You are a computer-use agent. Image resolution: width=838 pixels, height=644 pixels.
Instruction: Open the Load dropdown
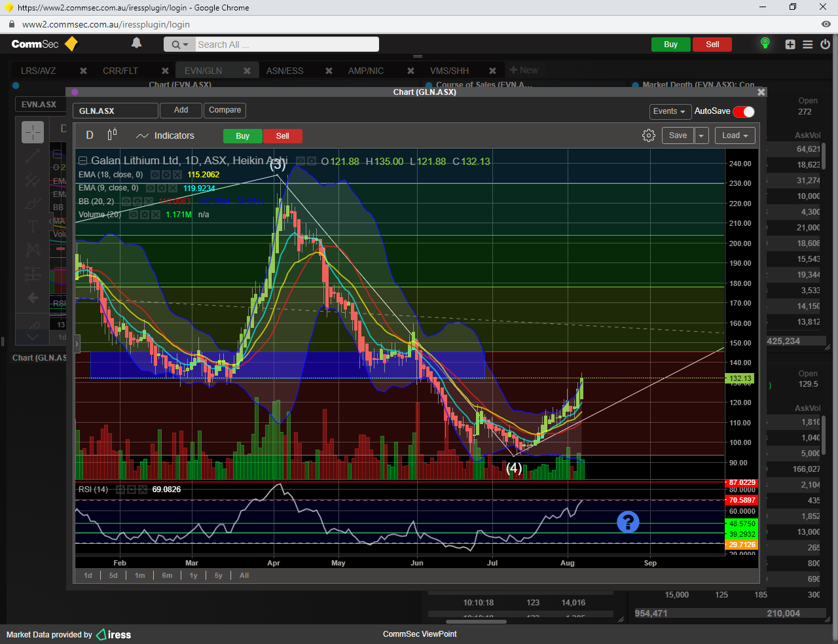(x=735, y=135)
